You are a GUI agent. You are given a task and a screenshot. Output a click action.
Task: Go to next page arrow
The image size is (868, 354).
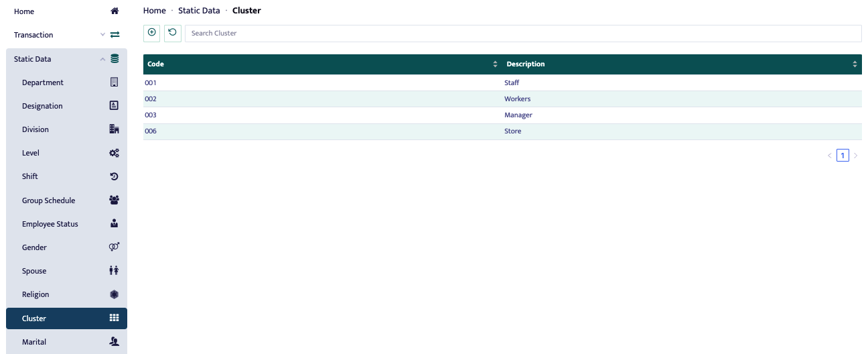[x=855, y=156]
